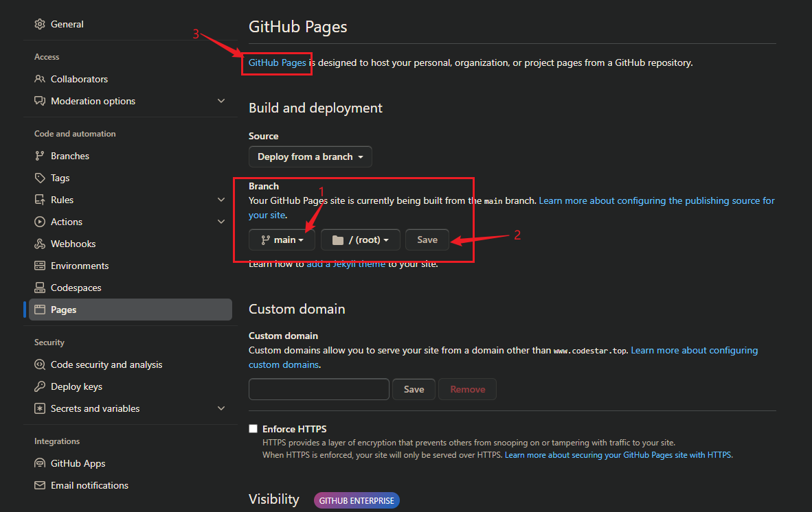812x512 pixels.
Task: Open GitHub Apps via its icon
Action: point(40,463)
